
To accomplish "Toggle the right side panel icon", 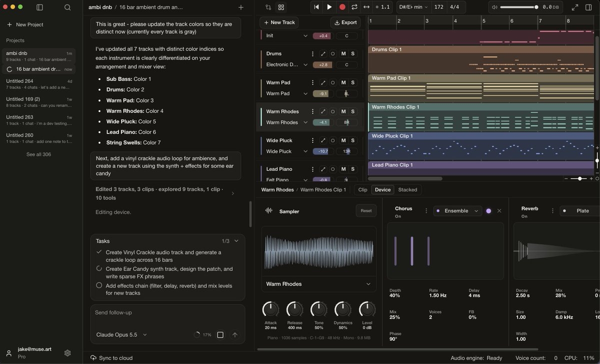I will click(x=588, y=7).
